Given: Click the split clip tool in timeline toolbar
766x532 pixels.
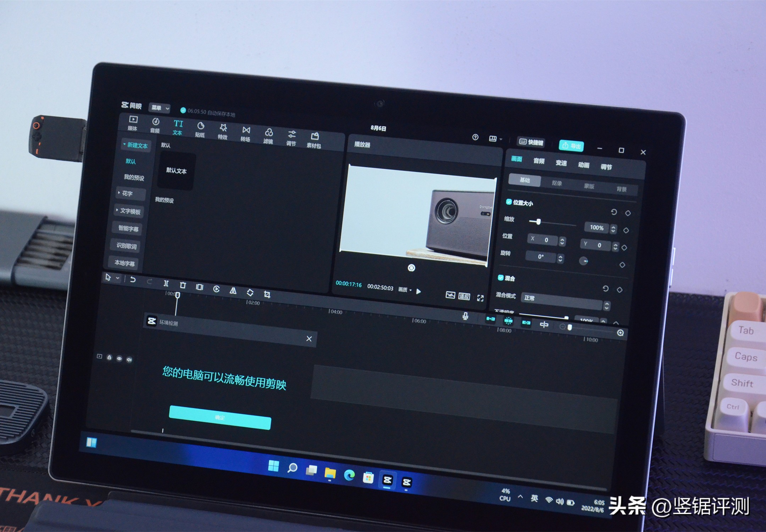Looking at the screenshot, I should click(166, 283).
